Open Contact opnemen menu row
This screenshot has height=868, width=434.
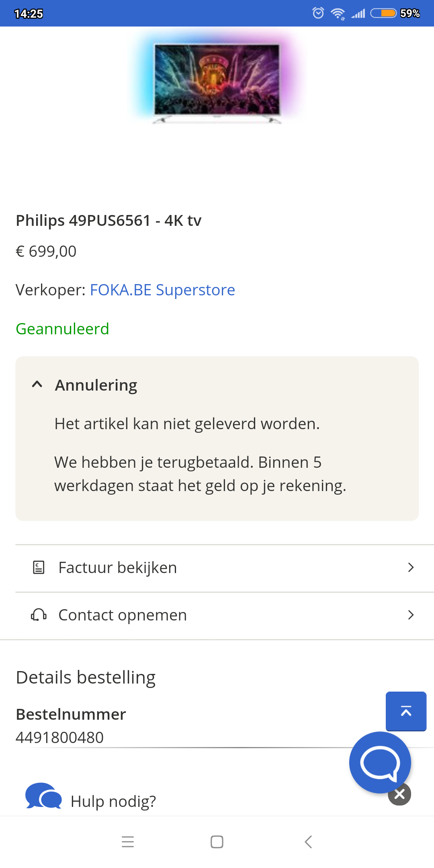217,615
